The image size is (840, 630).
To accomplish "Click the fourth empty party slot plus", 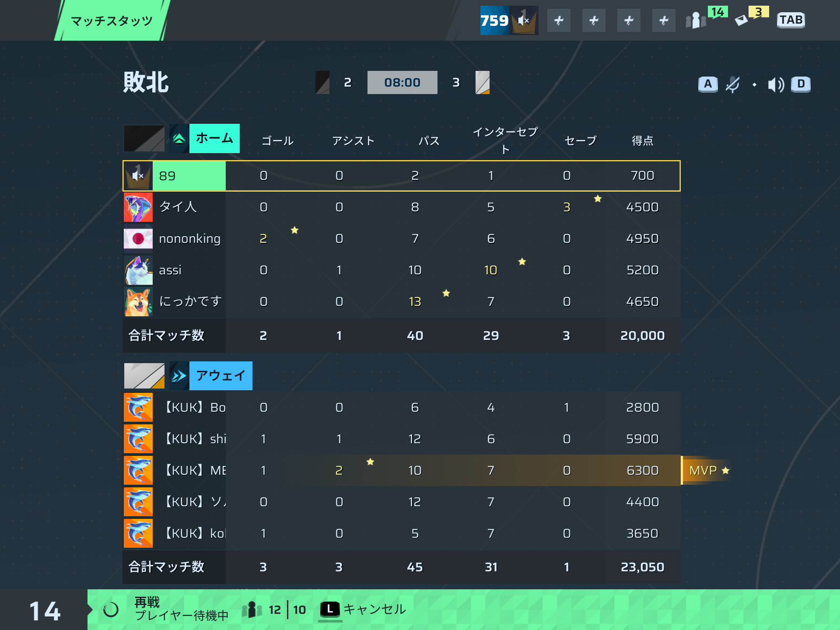I will pyautogui.click(x=664, y=20).
